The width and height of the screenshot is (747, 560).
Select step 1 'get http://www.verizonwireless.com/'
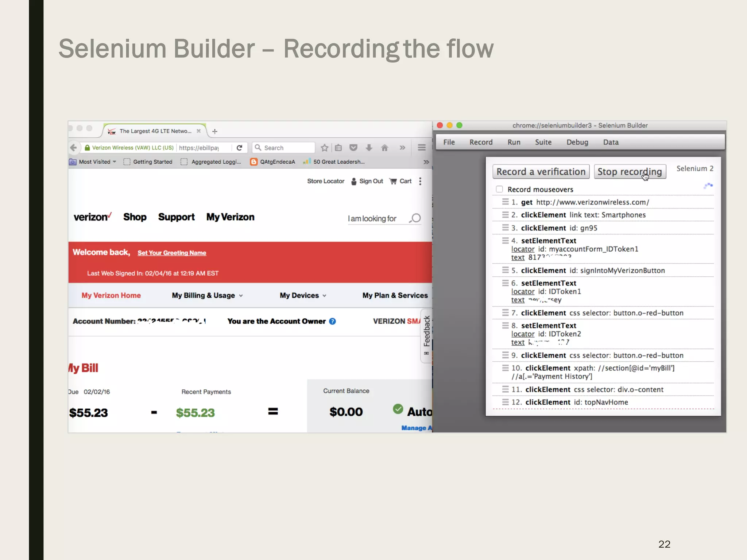tap(603, 202)
